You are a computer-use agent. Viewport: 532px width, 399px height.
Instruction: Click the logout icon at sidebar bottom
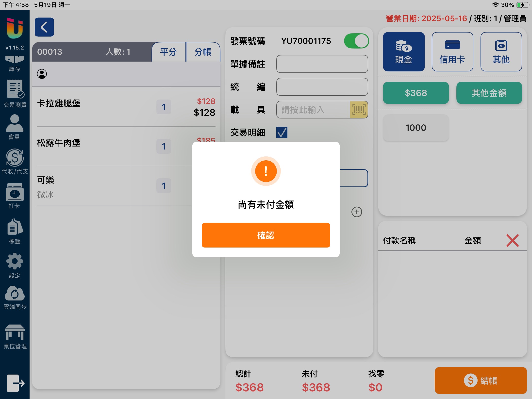click(x=15, y=383)
